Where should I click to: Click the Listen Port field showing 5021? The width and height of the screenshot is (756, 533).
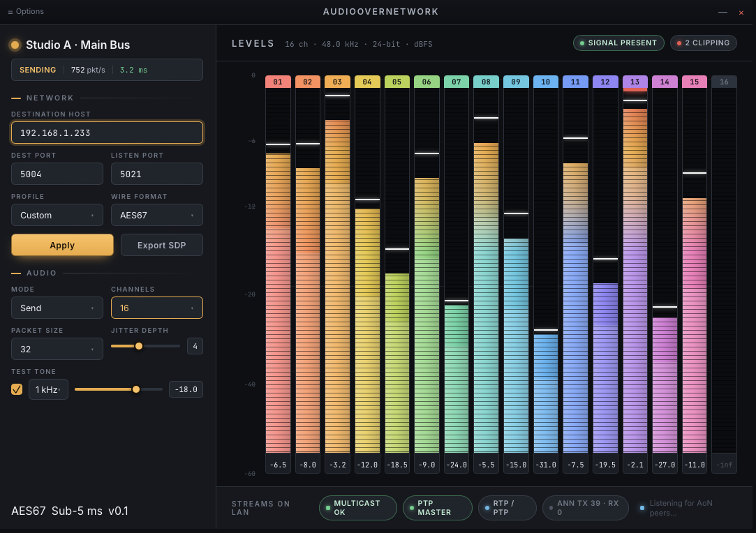point(156,174)
